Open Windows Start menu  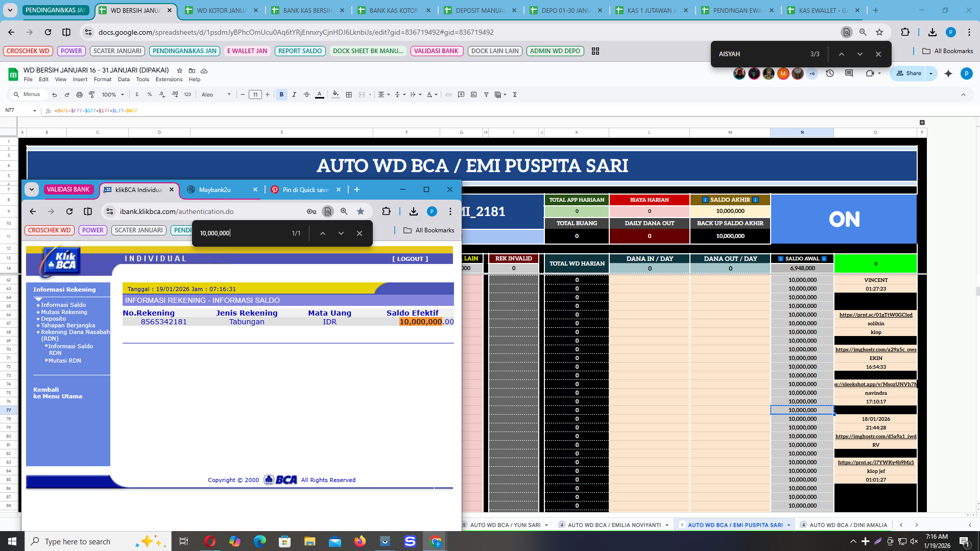(12, 541)
